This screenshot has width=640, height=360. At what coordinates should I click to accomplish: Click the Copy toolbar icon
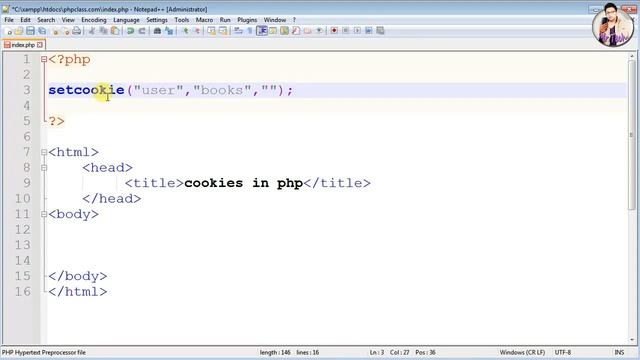[x=104, y=31]
